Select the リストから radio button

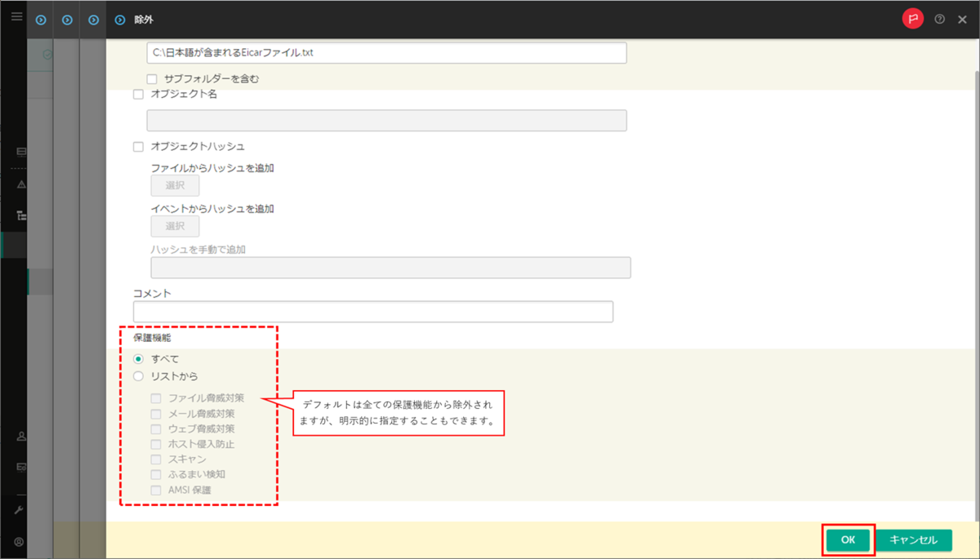(138, 375)
